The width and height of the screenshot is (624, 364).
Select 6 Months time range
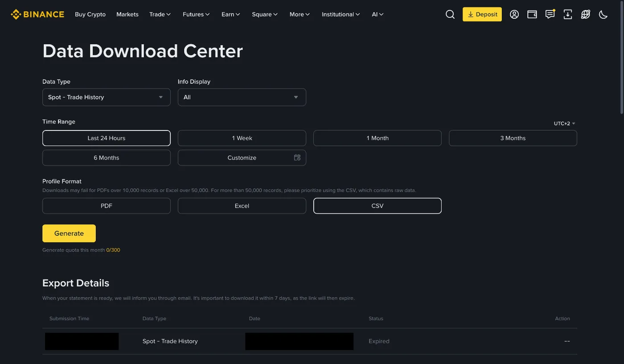[x=107, y=158]
